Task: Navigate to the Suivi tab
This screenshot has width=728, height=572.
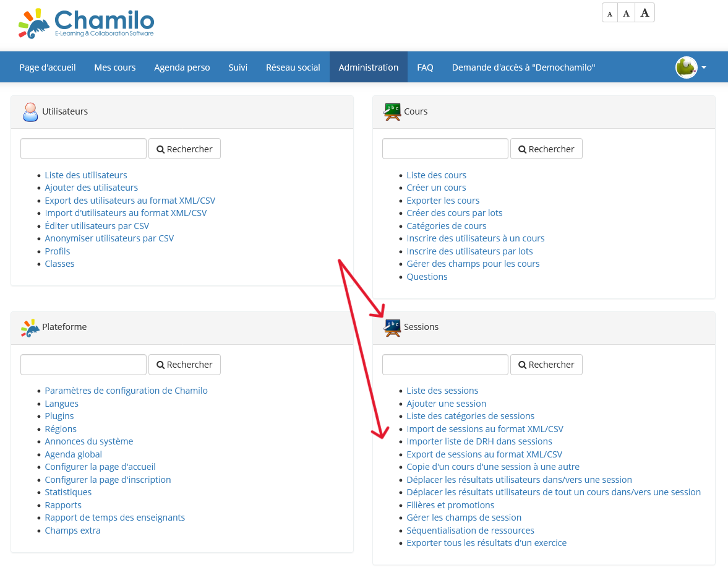Action: click(x=238, y=67)
